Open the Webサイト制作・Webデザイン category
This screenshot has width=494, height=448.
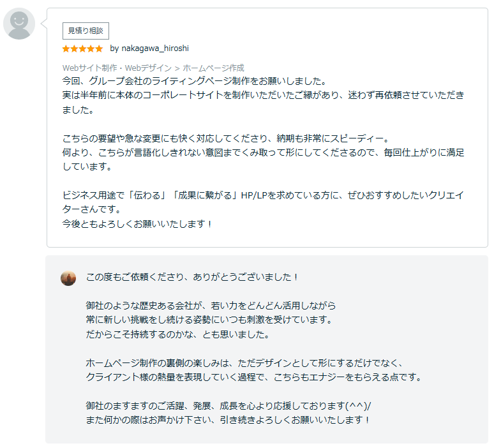(x=117, y=68)
